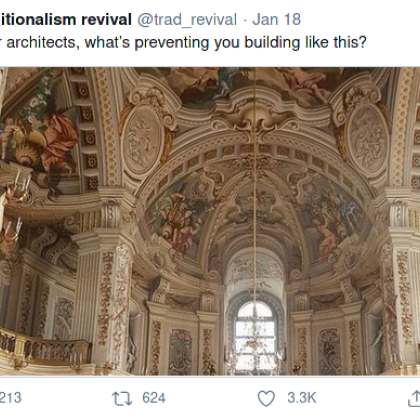The image size is (420, 420).
Task: Open the share icon at the tweet's edge
Action: pyautogui.click(x=414, y=398)
